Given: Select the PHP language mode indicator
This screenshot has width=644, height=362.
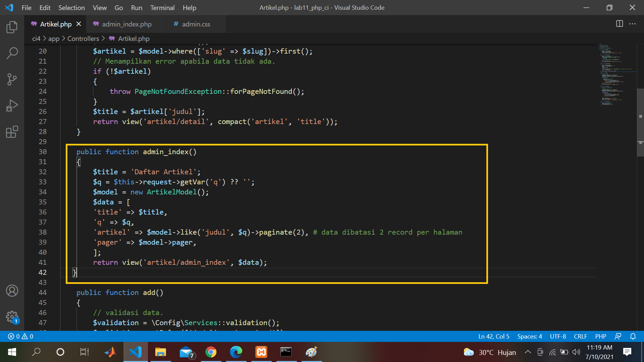Looking at the screenshot, I should 601,336.
